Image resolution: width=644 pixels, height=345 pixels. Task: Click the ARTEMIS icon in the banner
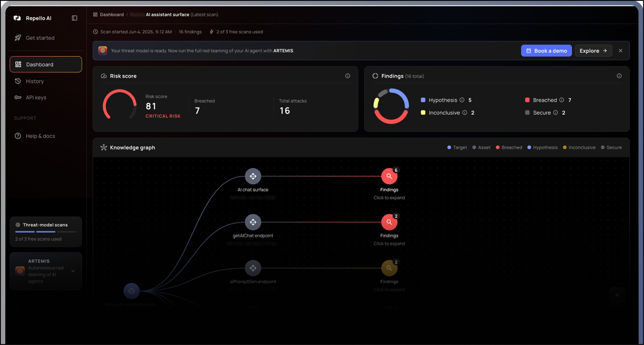click(103, 51)
